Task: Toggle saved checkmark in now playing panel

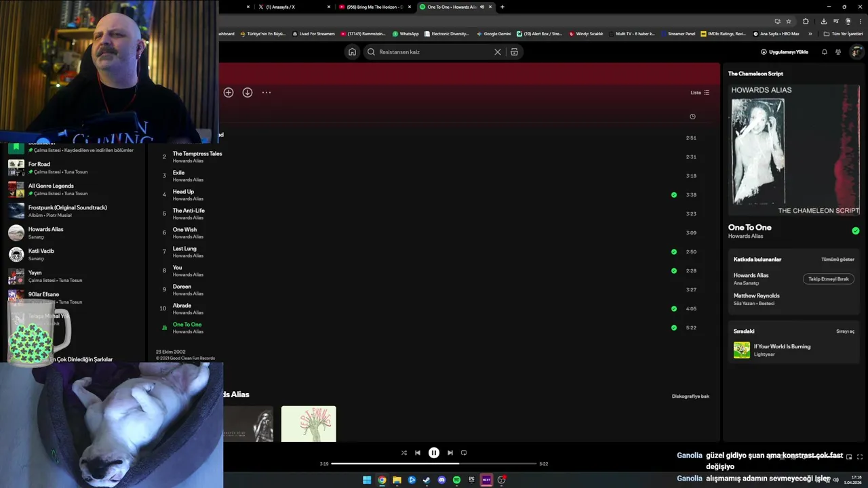Action: tap(856, 230)
